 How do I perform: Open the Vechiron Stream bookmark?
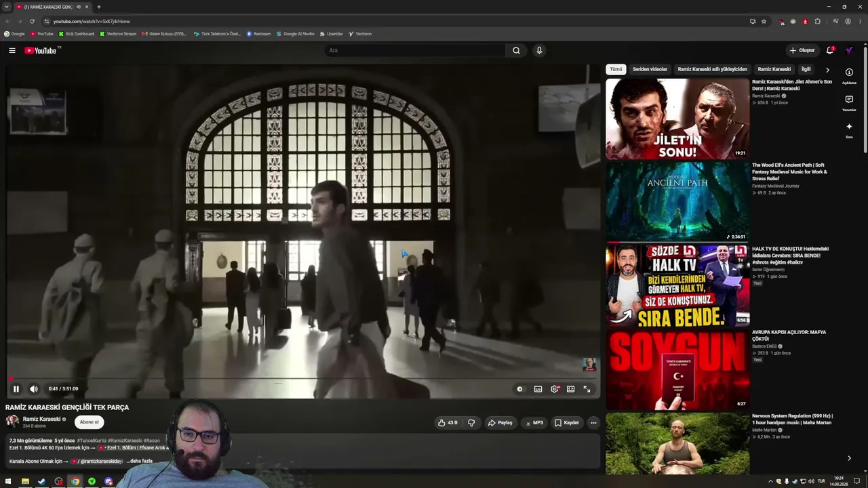[118, 34]
